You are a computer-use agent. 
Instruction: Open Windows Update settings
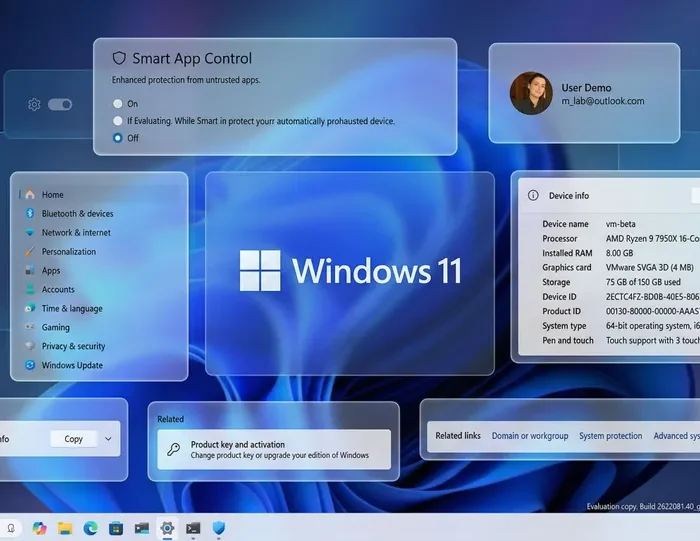coord(72,365)
